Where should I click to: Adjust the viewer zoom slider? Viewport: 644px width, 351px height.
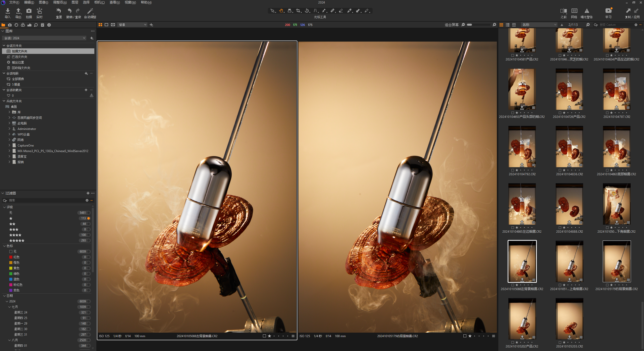478,25
